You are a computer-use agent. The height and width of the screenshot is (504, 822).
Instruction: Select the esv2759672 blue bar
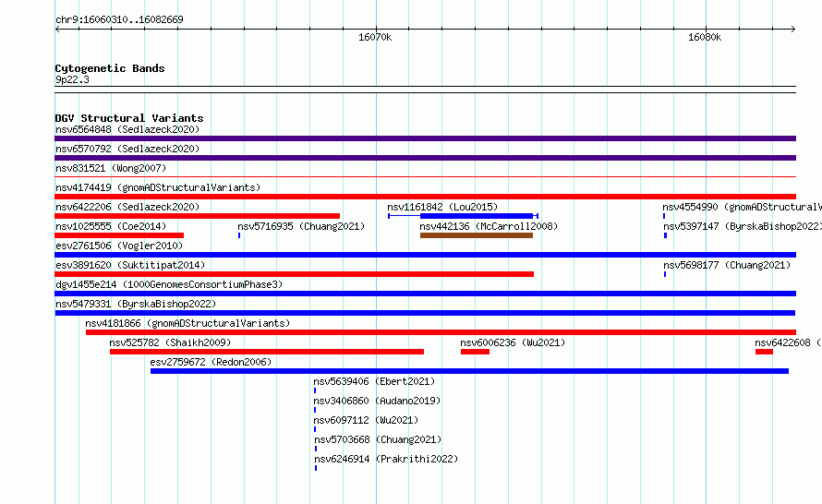[470, 371]
